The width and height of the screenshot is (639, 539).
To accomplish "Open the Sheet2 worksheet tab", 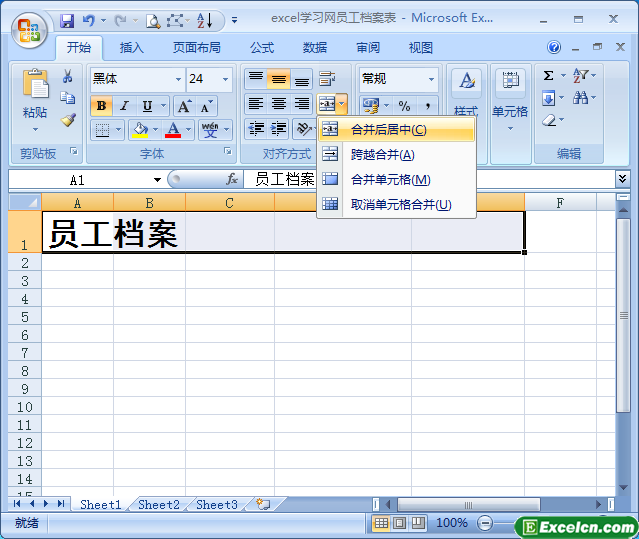I will [159, 505].
